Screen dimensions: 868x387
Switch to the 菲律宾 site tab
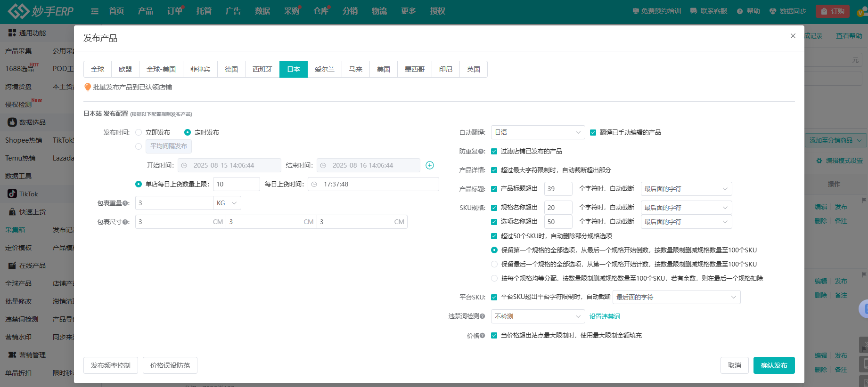point(200,69)
